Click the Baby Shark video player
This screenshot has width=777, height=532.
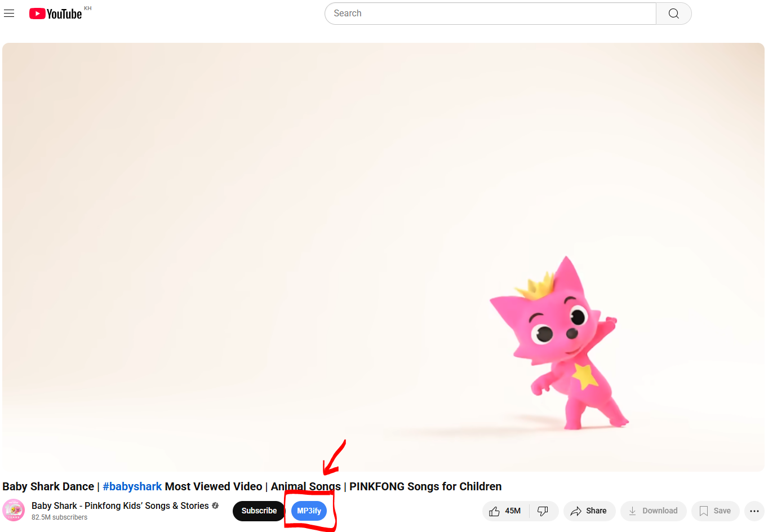pyautogui.click(x=383, y=257)
